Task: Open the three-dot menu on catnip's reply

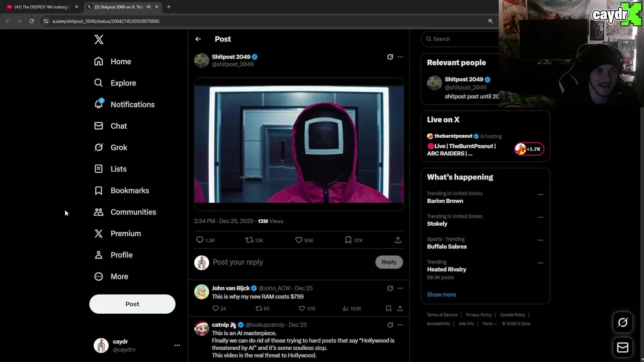Action: pos(400,325)
